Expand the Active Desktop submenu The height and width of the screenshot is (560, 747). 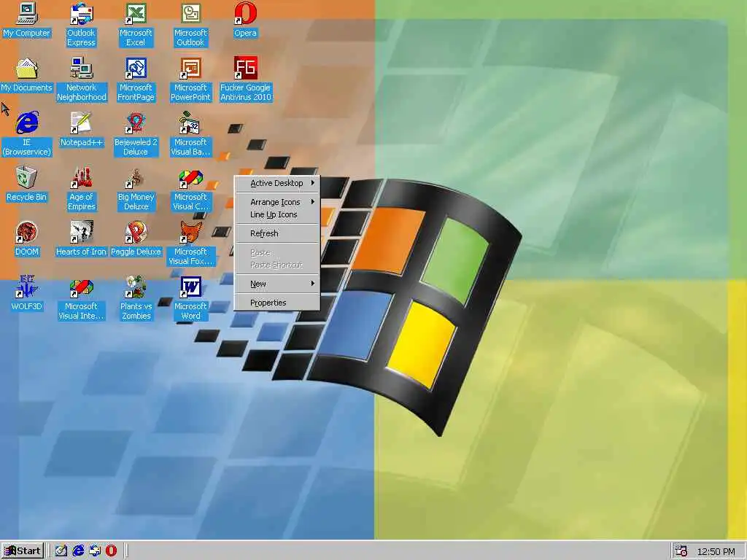(276, 183)
